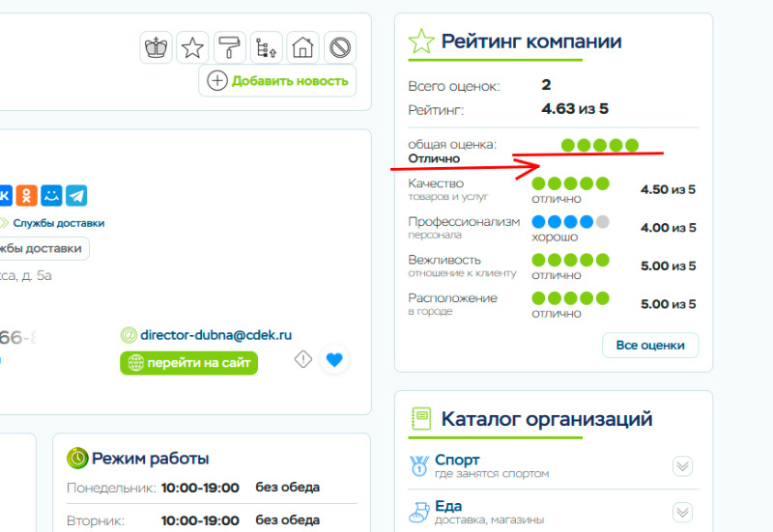Image resolution: width=773 pixels, height=532 pixels.
Task: Open the smiley-face social network icon
Action: (x=52, y=195)
